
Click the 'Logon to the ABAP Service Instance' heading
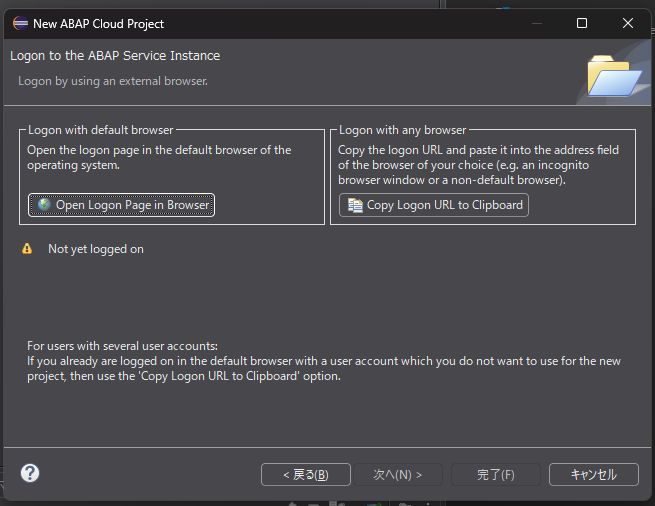[x=115, y=56]
